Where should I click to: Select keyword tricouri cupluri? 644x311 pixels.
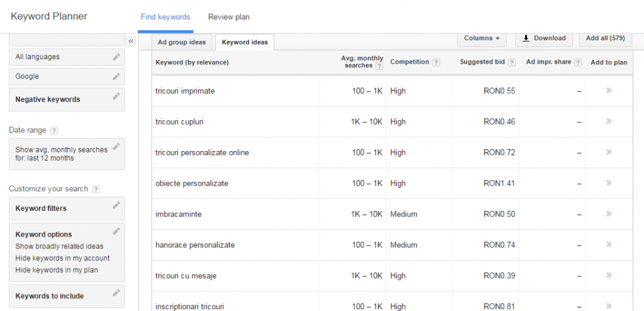179,122
